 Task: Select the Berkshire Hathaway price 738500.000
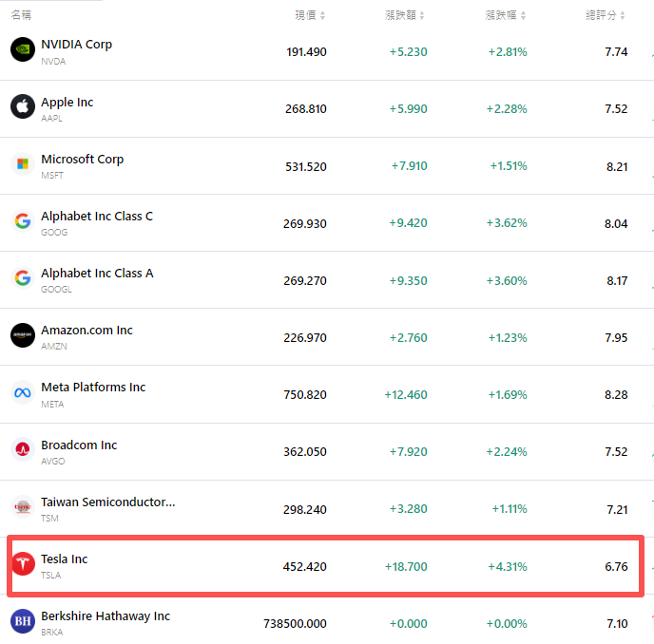click(295, 623)
